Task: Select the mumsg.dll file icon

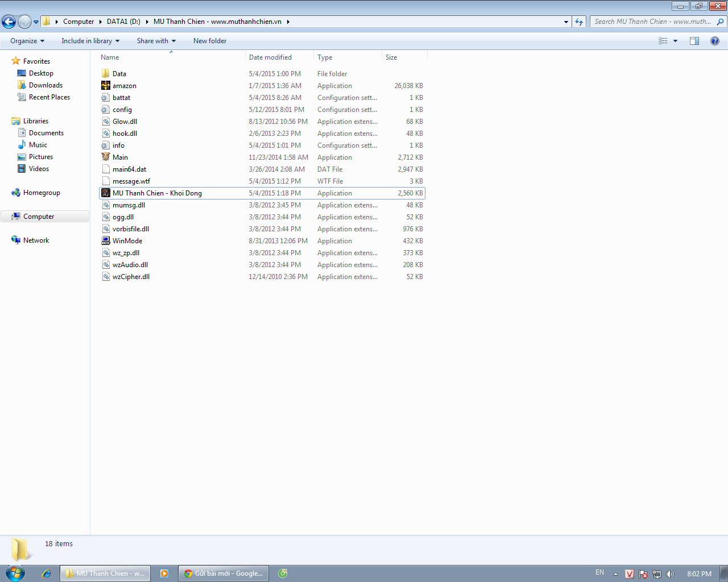Action: 106,205
